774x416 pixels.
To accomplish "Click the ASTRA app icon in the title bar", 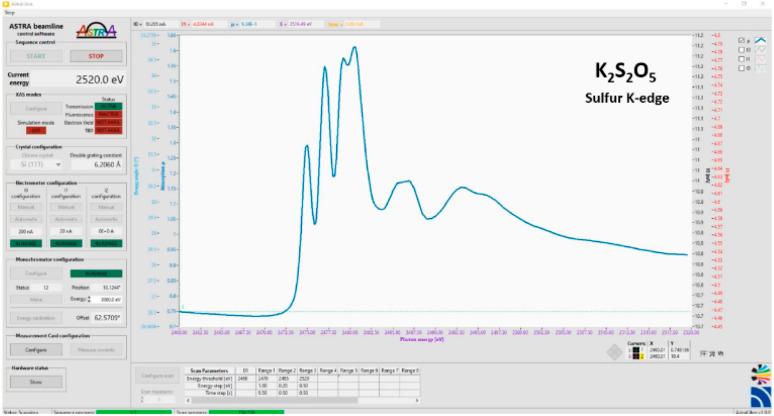I will [x=4, y=4].
